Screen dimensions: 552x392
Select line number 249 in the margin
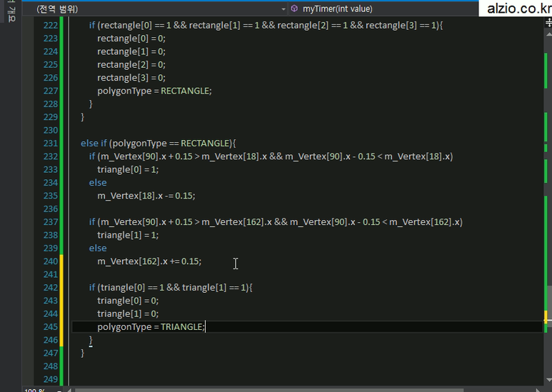(x=50, y=379)
